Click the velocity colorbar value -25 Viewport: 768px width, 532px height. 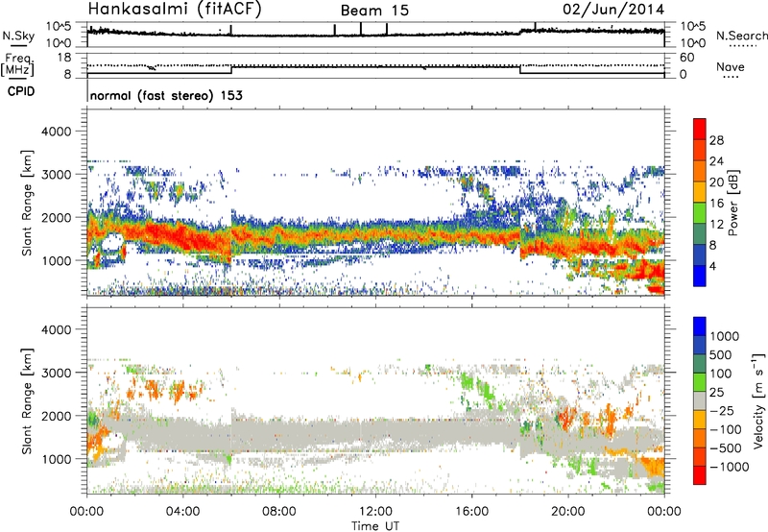tap(725, 410)
